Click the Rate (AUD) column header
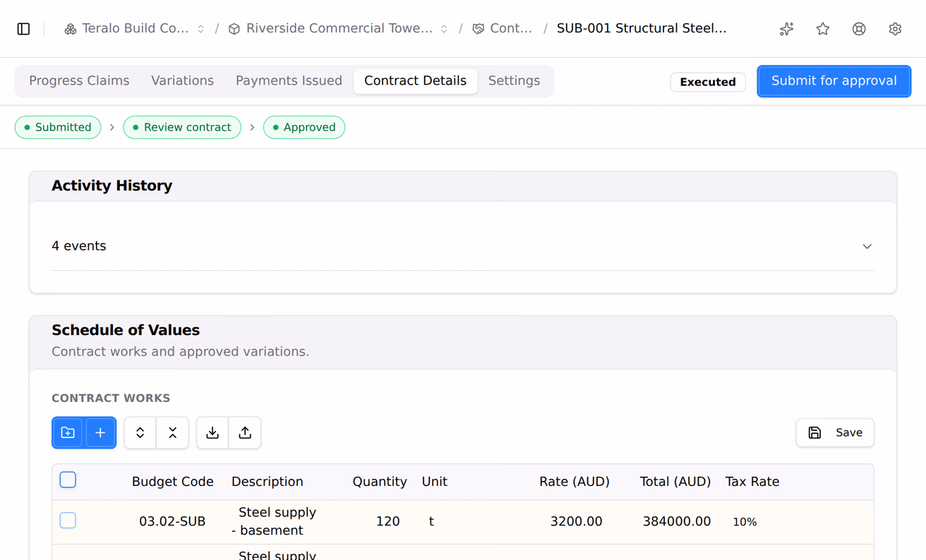The image size is (926, 560). 575,482
